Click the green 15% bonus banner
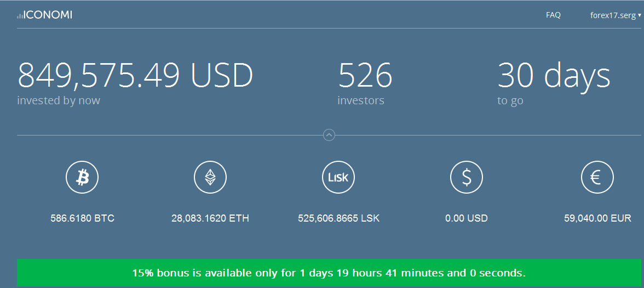 pyautogui.click(x=329, y=272)
